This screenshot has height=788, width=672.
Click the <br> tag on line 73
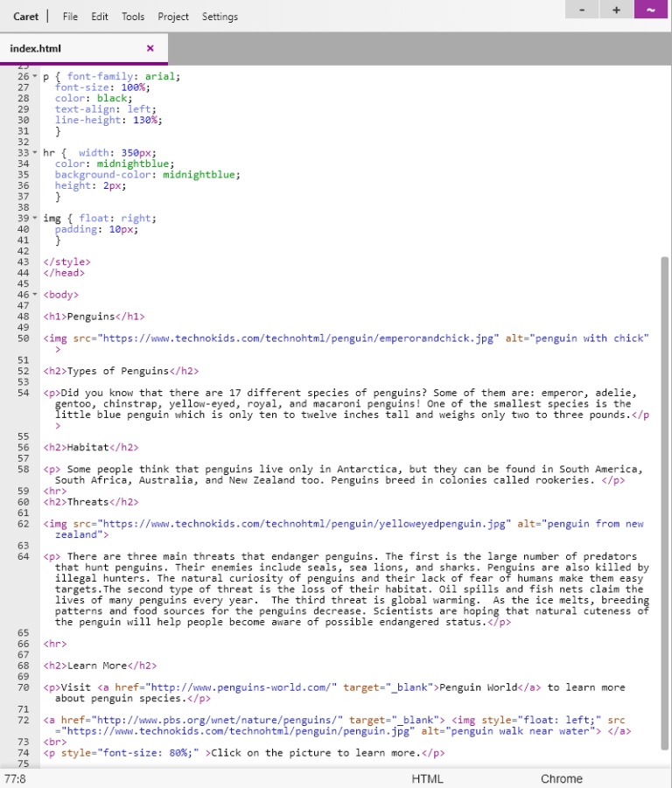tap(55, 742)
